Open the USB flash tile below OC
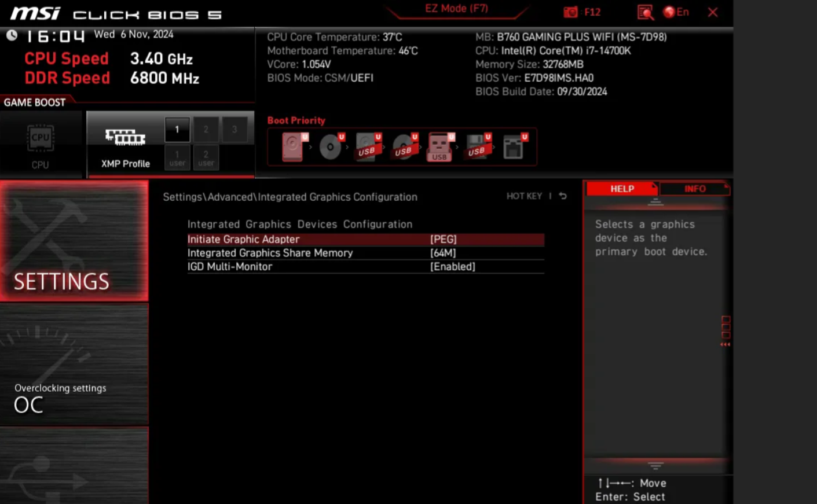The image size is (817, 504). 74,466
